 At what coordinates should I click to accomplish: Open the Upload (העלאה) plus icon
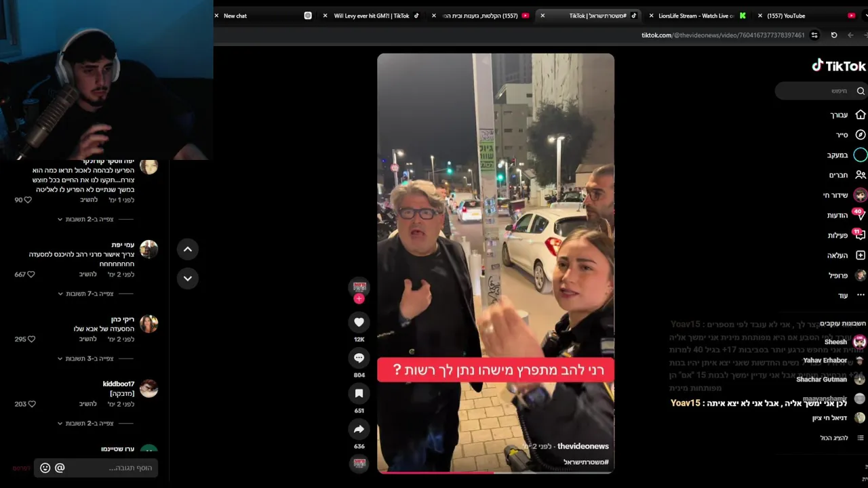tap(861, 256)
